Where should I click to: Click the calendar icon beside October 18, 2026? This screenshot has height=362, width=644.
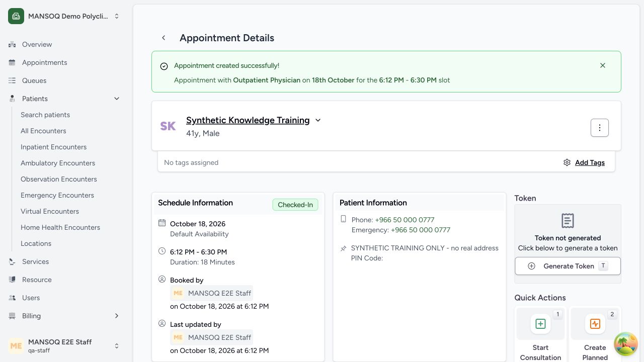(162, 223)
